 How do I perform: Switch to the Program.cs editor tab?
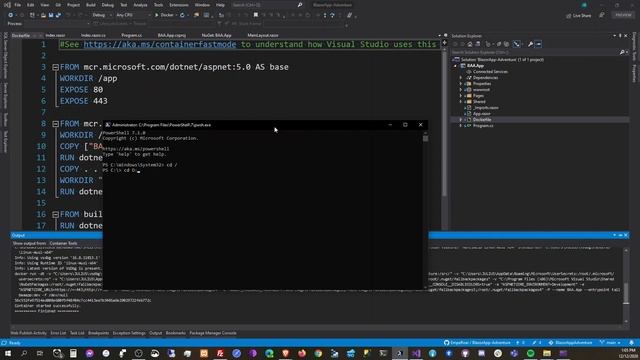pyautogui.click(x=131, y=36)
